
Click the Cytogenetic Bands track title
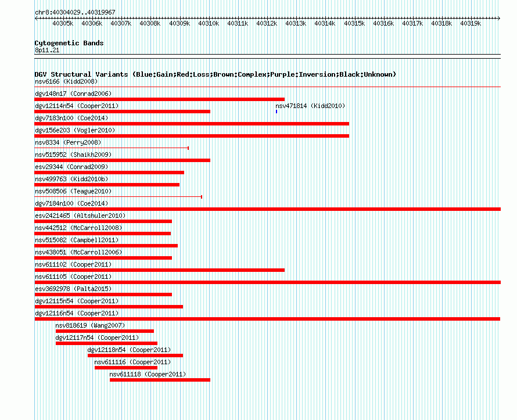point(69,43)
